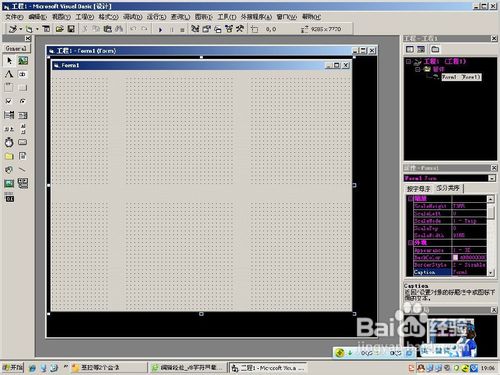Select the DirListBox folder control tool
This screenshot has height=375, width=500.
pyautogui.click(x=9, y=156)
